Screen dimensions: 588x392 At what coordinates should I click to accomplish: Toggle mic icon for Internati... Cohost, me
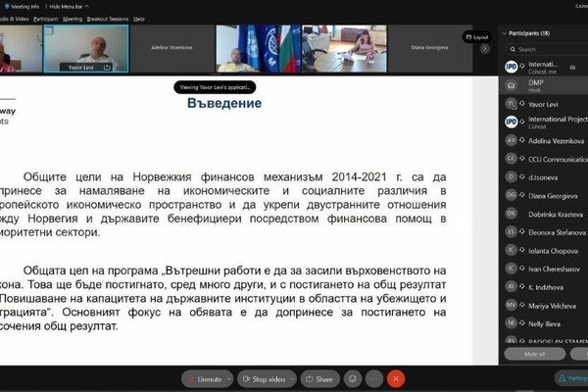click(x=521, y=66)
